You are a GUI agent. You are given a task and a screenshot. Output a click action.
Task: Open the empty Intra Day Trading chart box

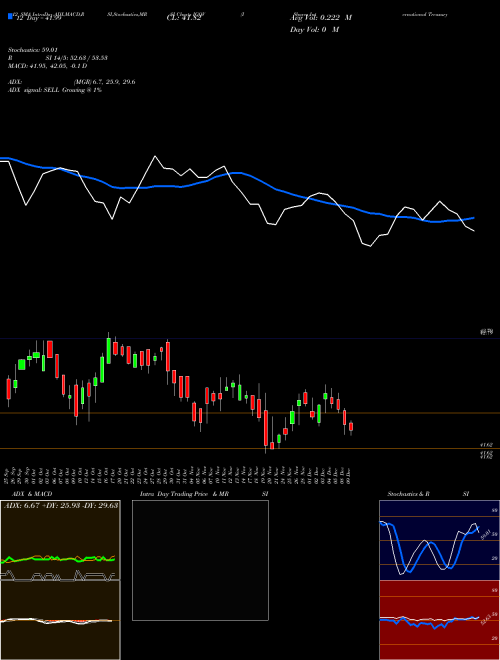coord(200,560)
